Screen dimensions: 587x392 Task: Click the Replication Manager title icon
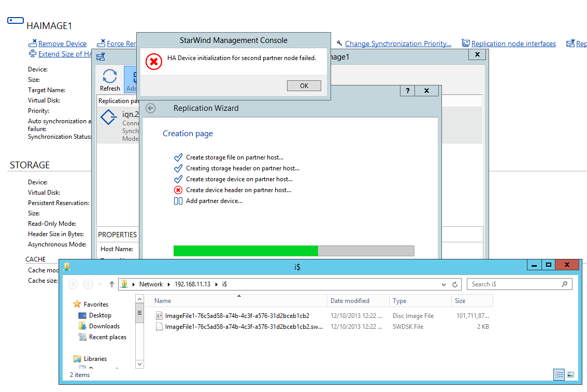pyautogui.click(x=101, y=57)
